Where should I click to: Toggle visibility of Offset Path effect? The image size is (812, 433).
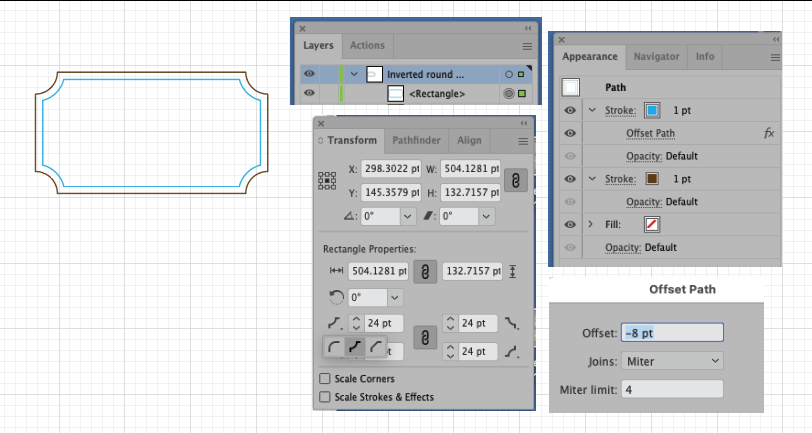click(x=570, y=133)
